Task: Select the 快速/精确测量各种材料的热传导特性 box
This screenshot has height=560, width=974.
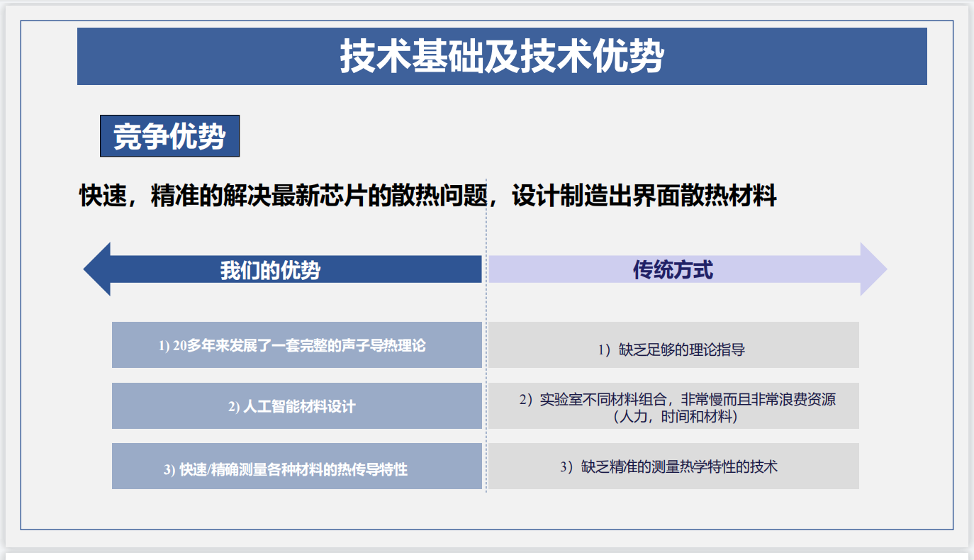Action: [x=296, y=466]
